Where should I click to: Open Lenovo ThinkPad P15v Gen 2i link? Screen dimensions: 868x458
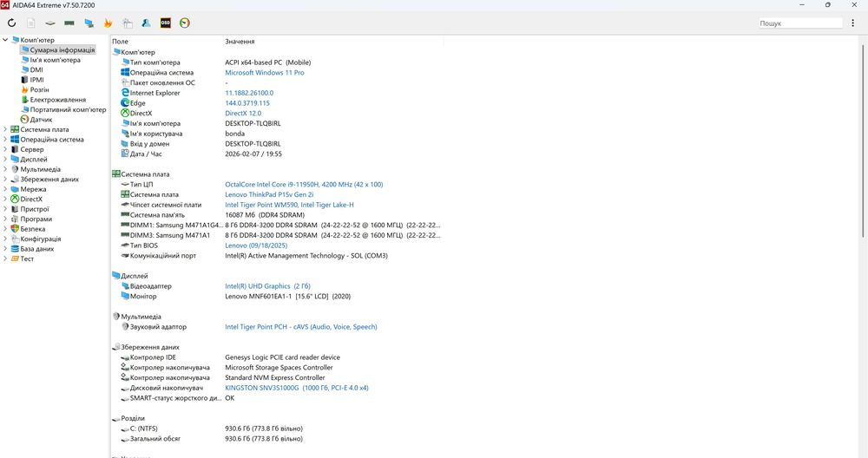269,194
